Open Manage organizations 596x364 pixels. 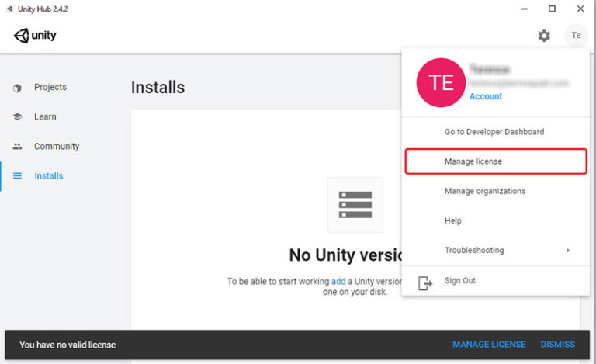tap(485, 191)
